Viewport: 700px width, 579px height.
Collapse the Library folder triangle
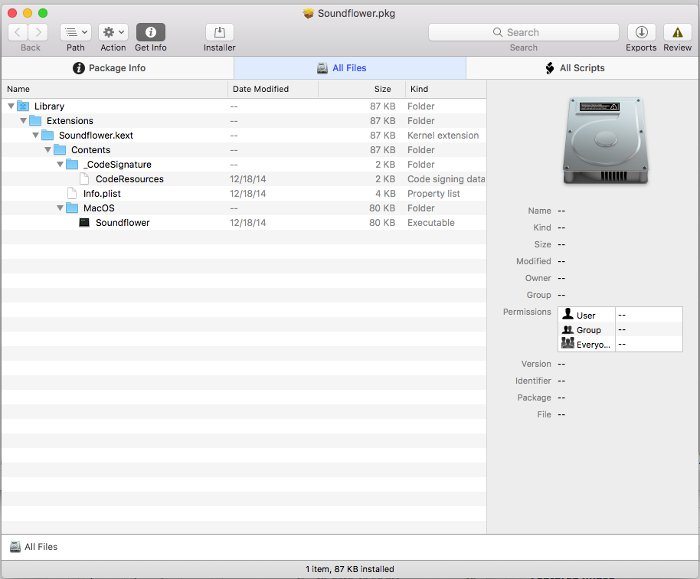11,106
